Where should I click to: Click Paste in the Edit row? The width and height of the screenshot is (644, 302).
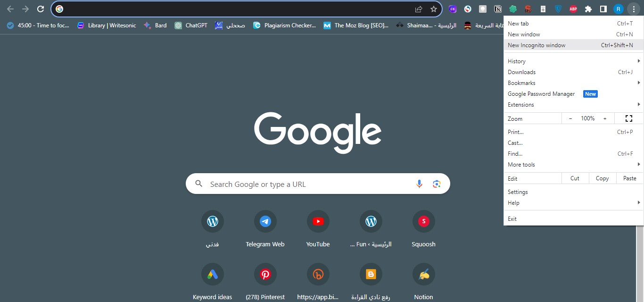click(x=630, y=178)
